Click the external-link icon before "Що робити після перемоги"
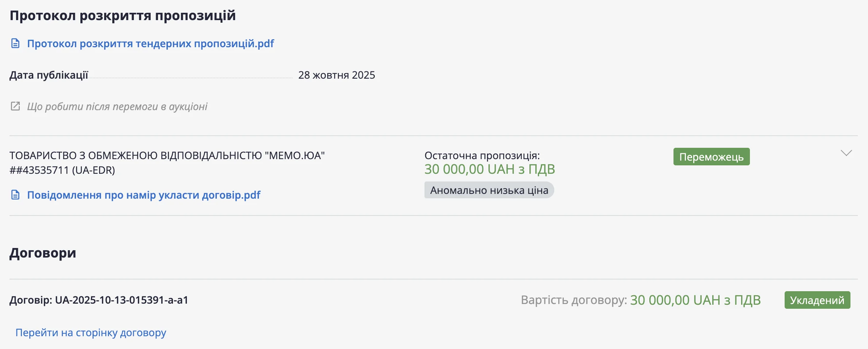This screenshot has width=868, height=349. [x=15, y=106]
